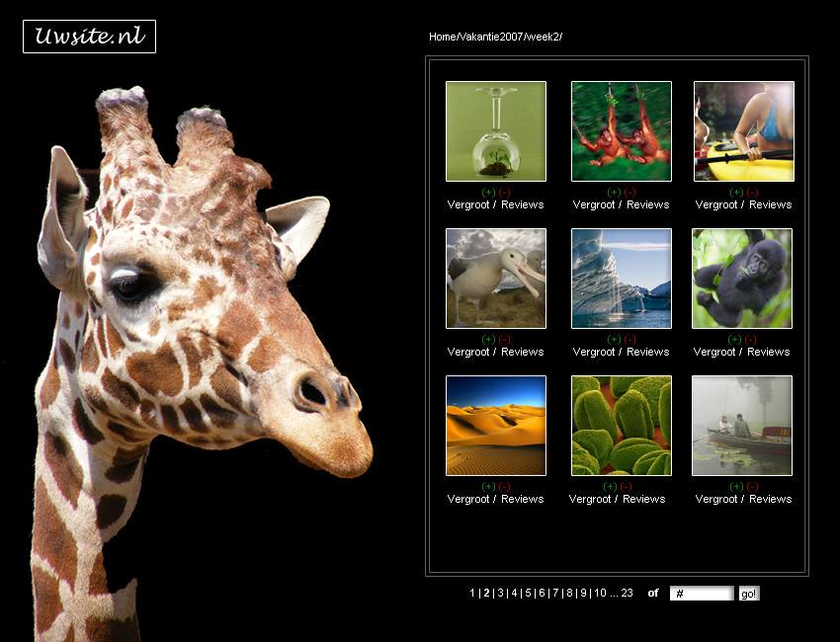The height and width of the screenshot is (642, 840).
Task: Click Vergroot under the desert dunes photo
Action: 468,500
